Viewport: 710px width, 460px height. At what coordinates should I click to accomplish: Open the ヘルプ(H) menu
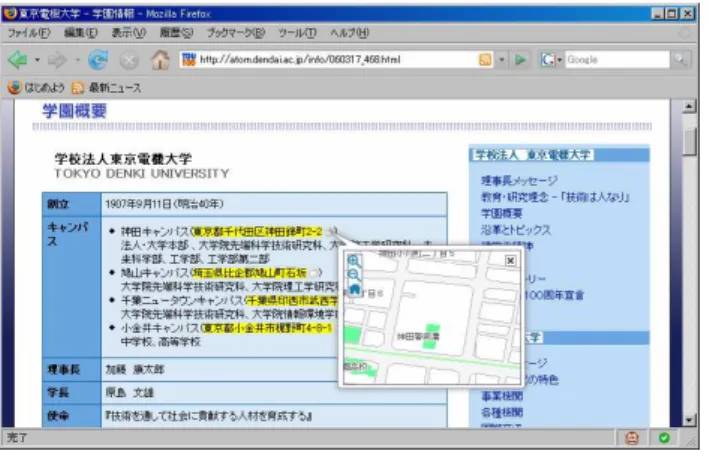(x=350, y=33)
